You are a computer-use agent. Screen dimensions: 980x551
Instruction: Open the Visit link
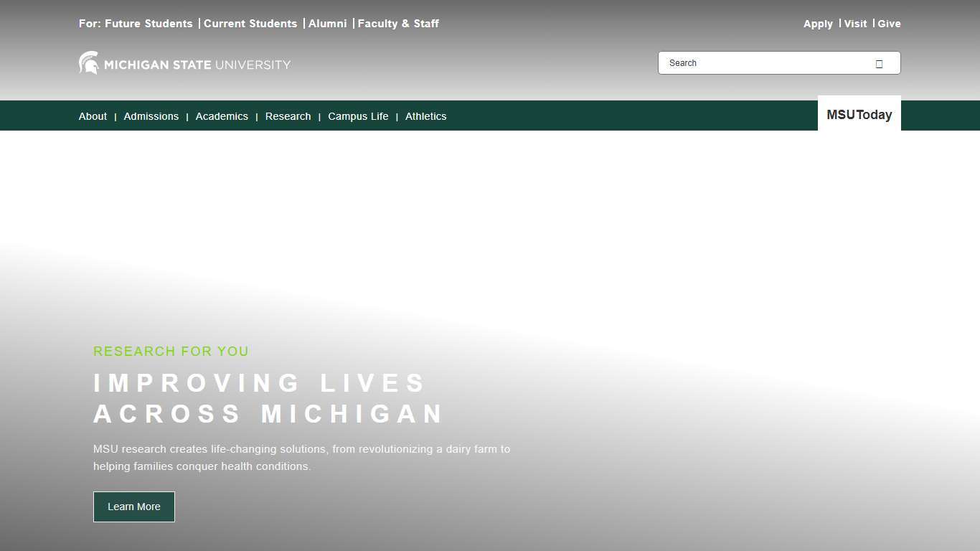[x=855, y=23]
